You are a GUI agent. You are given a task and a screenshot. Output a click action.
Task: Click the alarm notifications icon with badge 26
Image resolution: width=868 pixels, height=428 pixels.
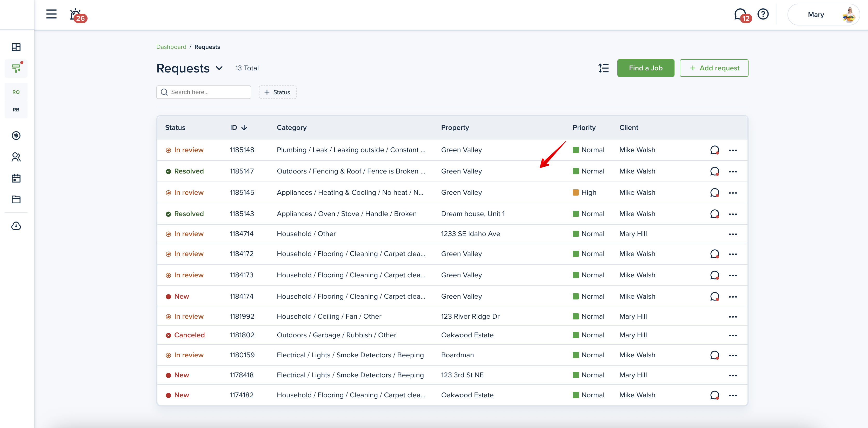tap(76, 15)
